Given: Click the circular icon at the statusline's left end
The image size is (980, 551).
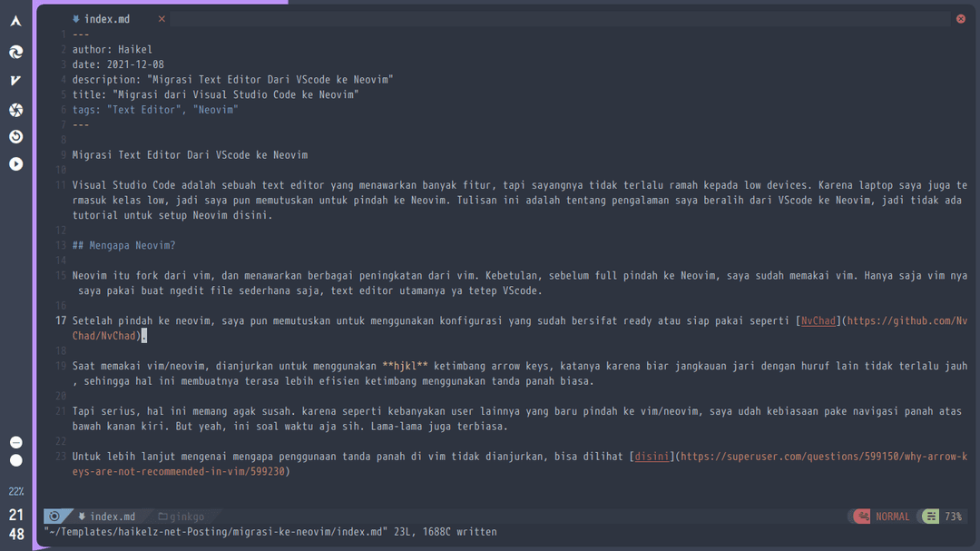Looking at the screenshot, I should pyautogui.click(x=54, y=516).
